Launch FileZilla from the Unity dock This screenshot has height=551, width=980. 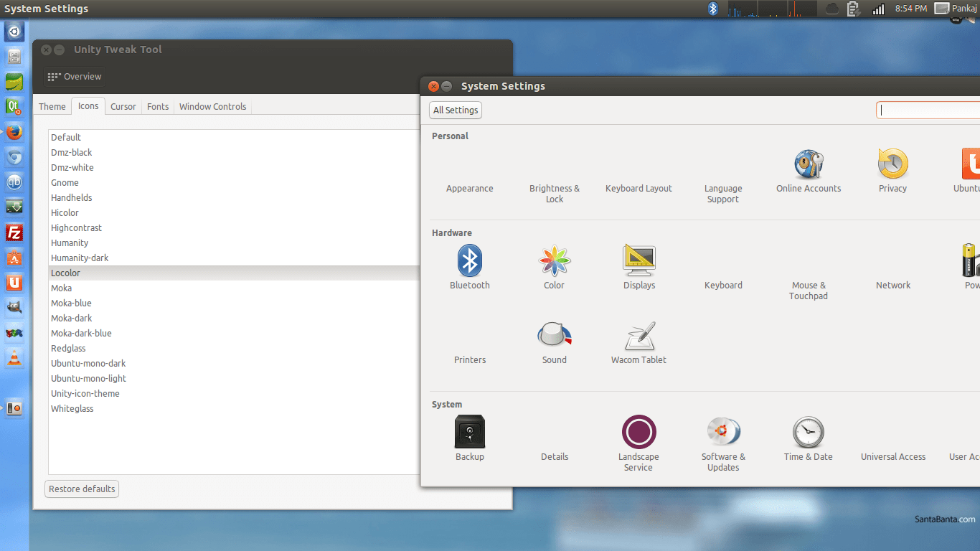pyautogui.click(x=14, y=232)
